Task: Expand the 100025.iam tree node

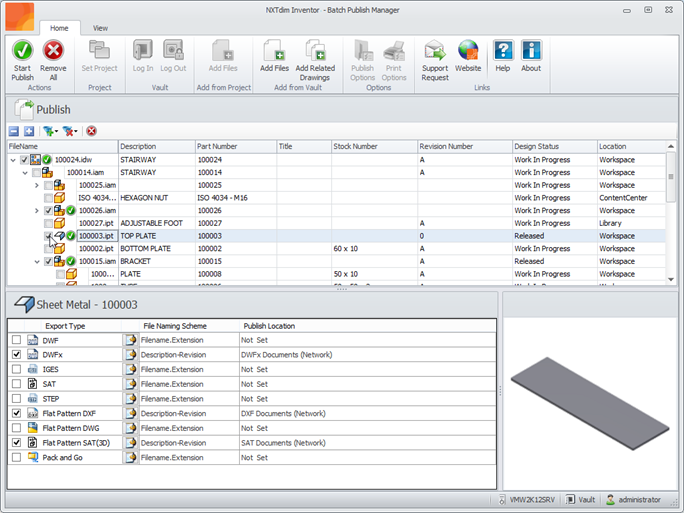Action: [37, 185]
